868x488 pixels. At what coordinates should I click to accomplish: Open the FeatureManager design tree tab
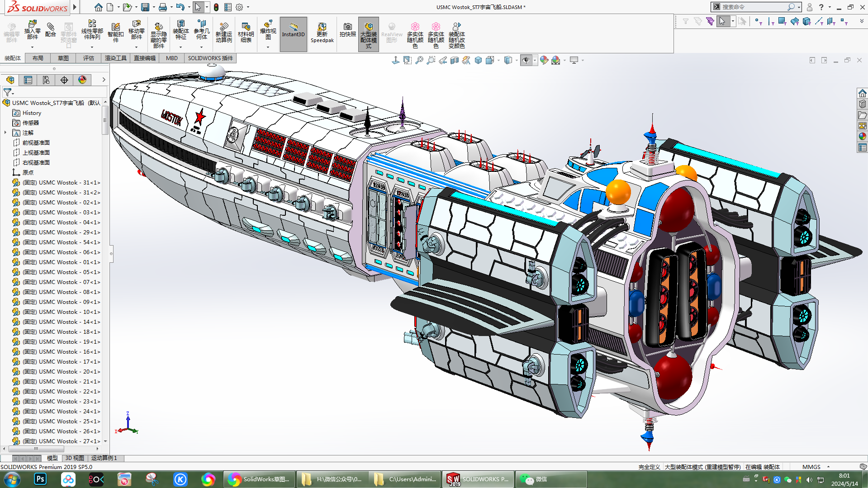(x=10, y=80)
